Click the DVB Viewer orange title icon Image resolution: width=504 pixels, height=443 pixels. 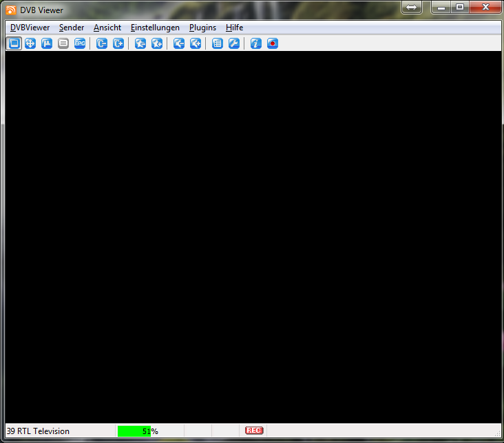11,10
